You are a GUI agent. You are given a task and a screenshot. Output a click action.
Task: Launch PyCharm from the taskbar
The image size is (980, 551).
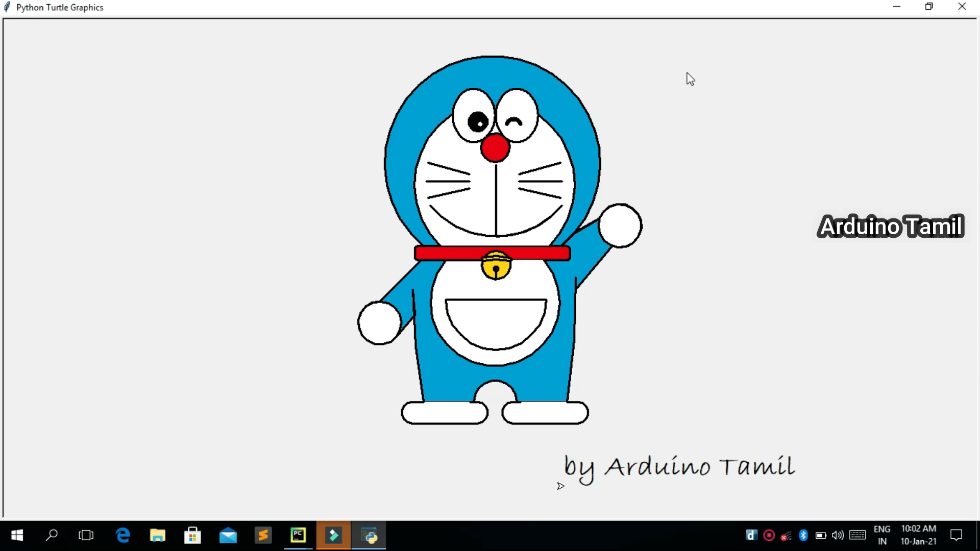click(x=298, y=535)
